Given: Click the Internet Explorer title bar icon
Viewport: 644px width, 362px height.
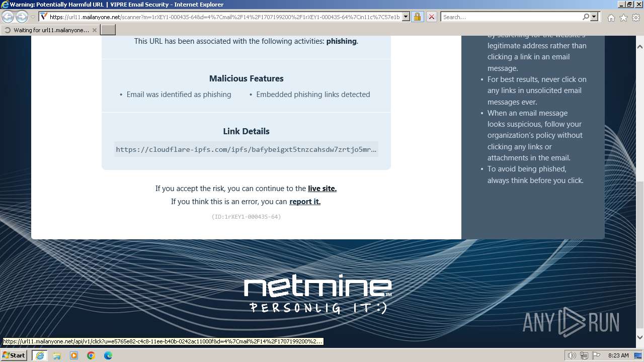Looking at the screenshot, I should 5,5.
